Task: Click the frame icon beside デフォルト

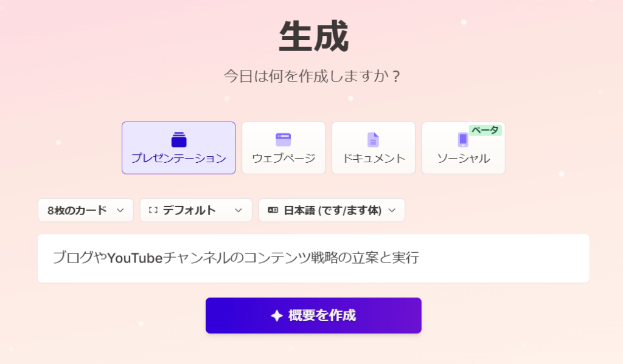Action: pos(153,210)
